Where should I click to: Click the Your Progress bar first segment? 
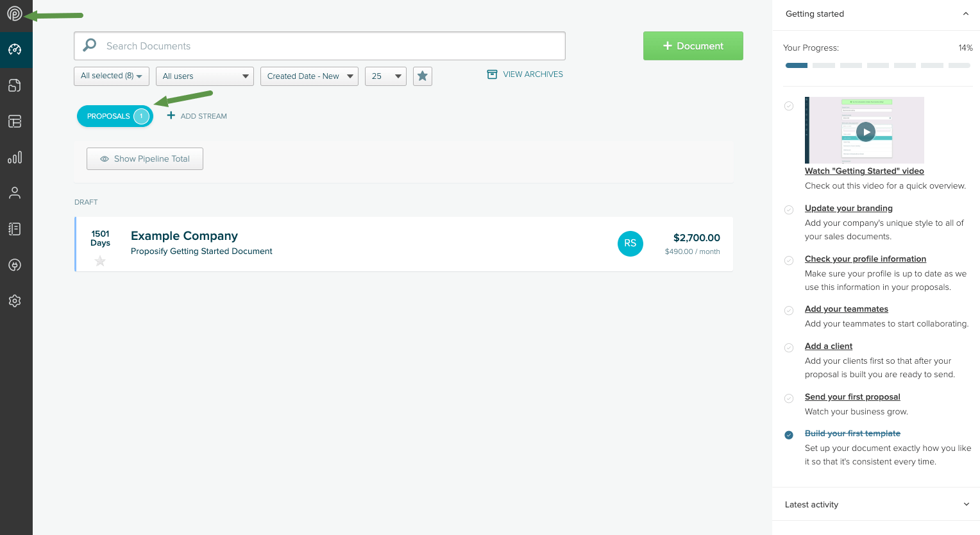coord(797,65)
